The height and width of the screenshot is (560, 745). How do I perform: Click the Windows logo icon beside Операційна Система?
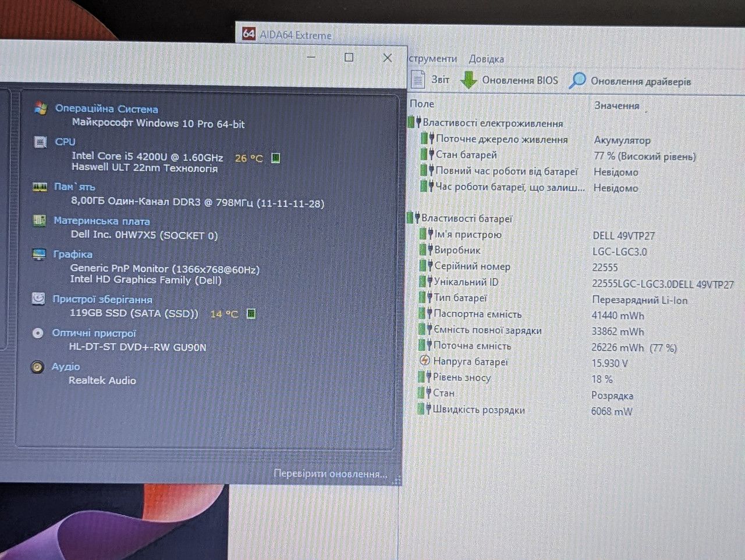(40, 108)
